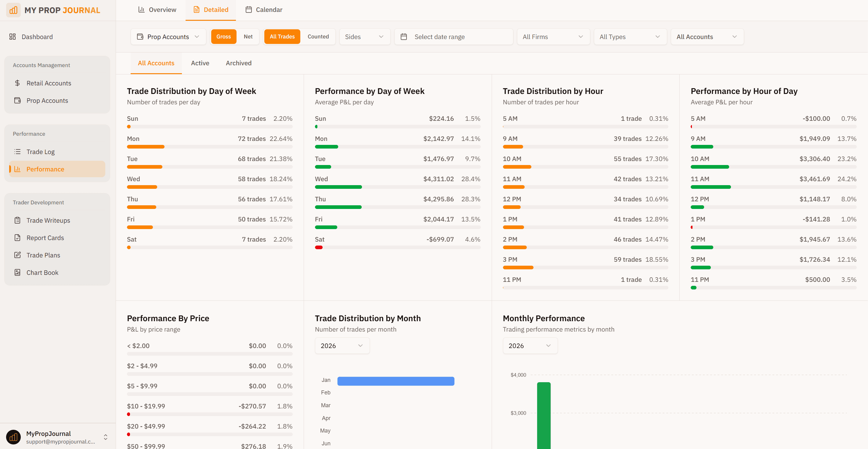The height and width of the screenshot is (449, 868).
Task: Open year dropdown under Trade Distribution by Month
Action: point(342,346)
